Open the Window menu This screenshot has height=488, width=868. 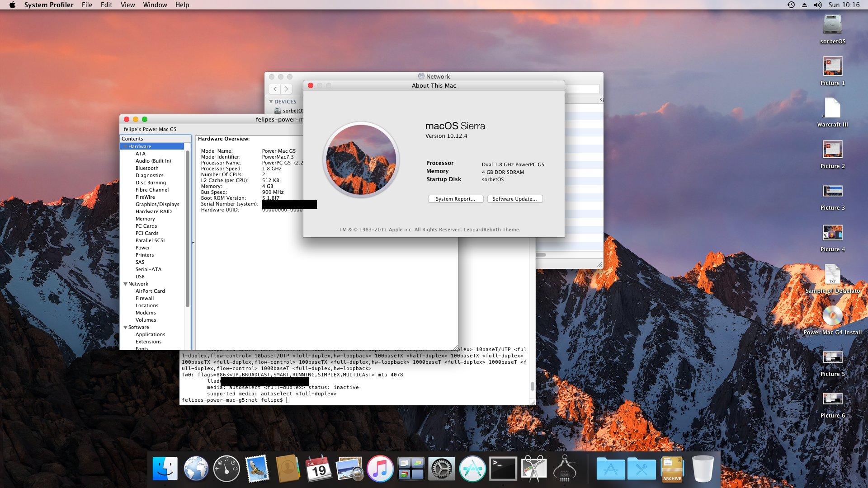155,5
